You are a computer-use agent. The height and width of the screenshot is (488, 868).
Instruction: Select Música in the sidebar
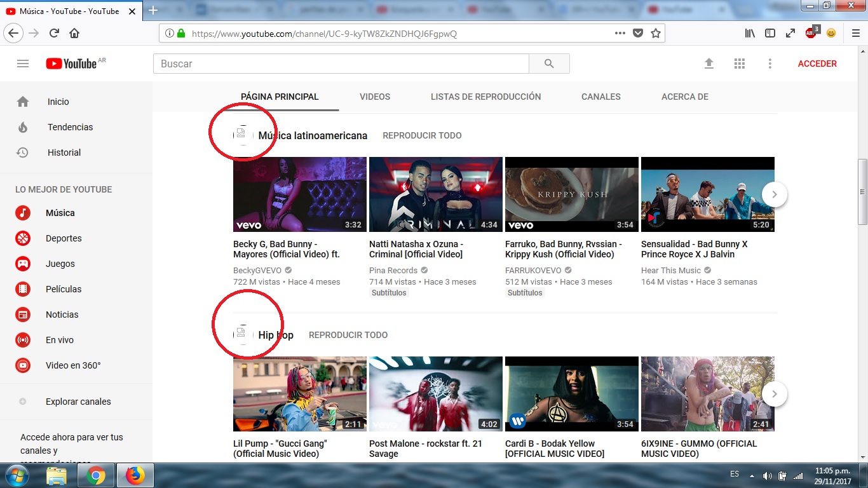tap(76, 213)
